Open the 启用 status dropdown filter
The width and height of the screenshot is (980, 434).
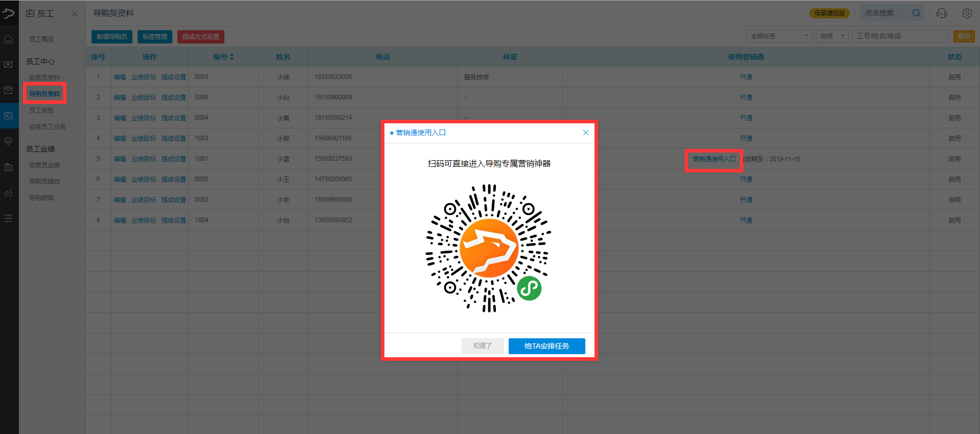point(832,36)
